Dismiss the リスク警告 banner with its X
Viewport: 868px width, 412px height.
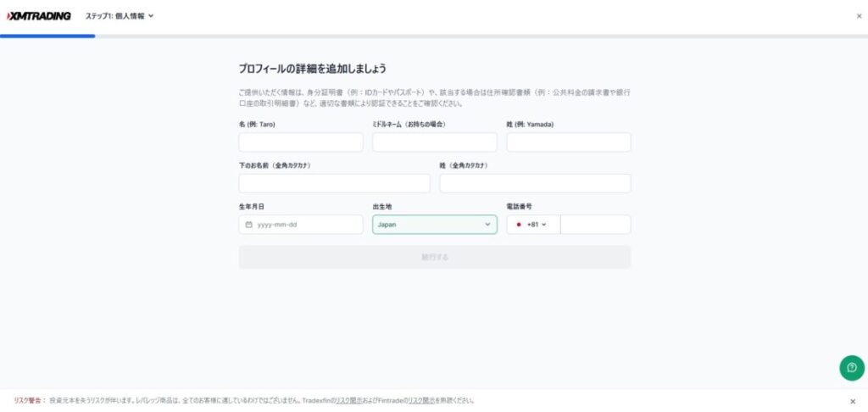(x=853, y=401)
